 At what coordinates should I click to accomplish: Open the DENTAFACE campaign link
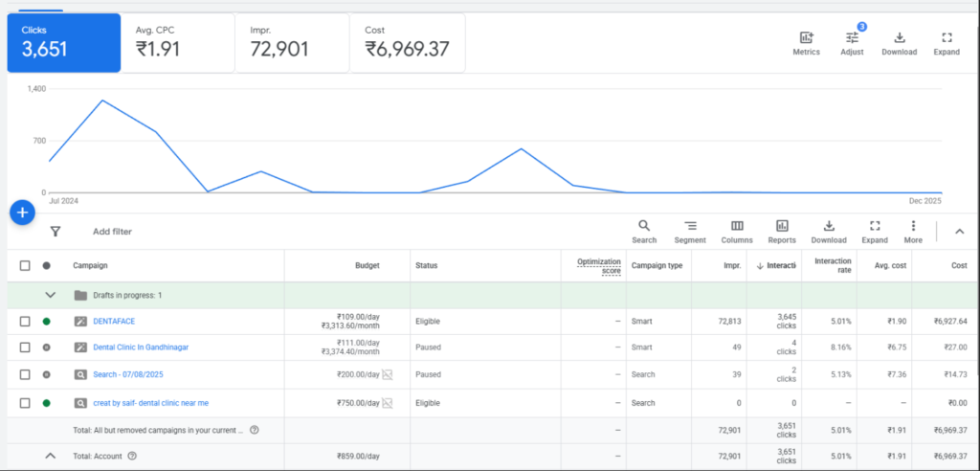click(114, 321)
